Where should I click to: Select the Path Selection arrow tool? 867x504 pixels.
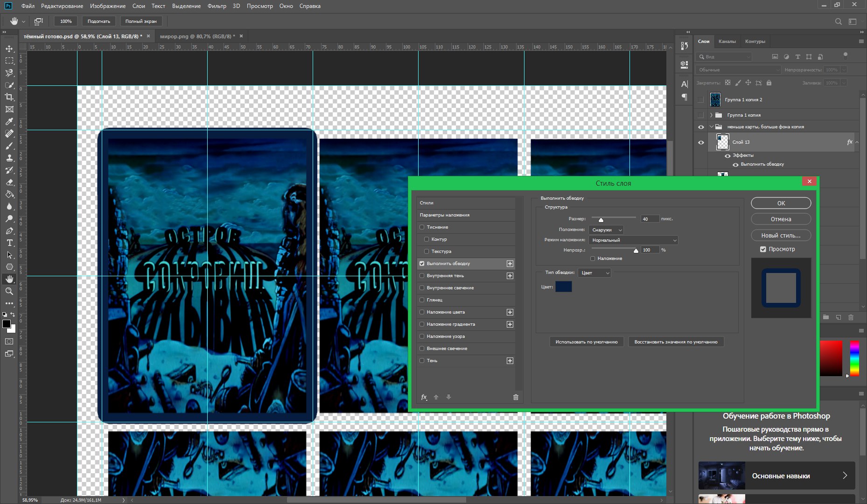[x=9, y=255]
